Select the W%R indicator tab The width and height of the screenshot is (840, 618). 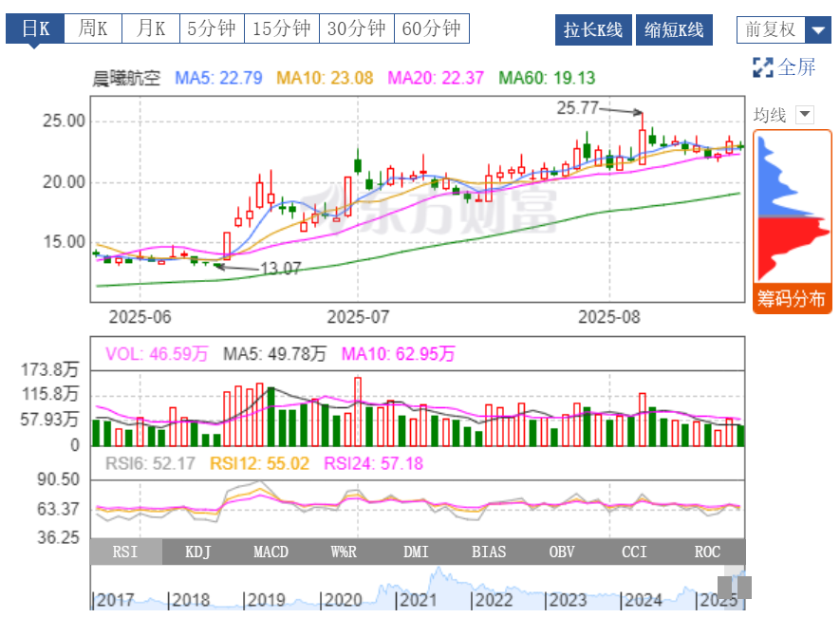344,552
